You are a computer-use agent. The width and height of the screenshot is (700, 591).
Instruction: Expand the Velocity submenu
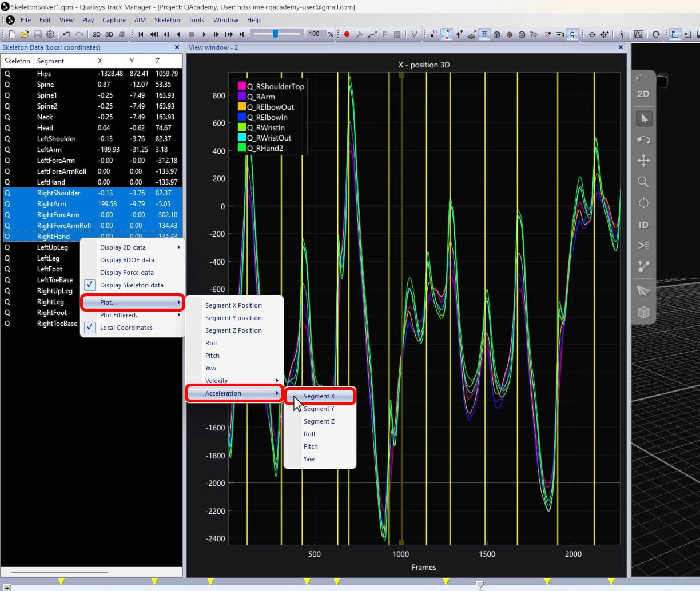[234, 381]
